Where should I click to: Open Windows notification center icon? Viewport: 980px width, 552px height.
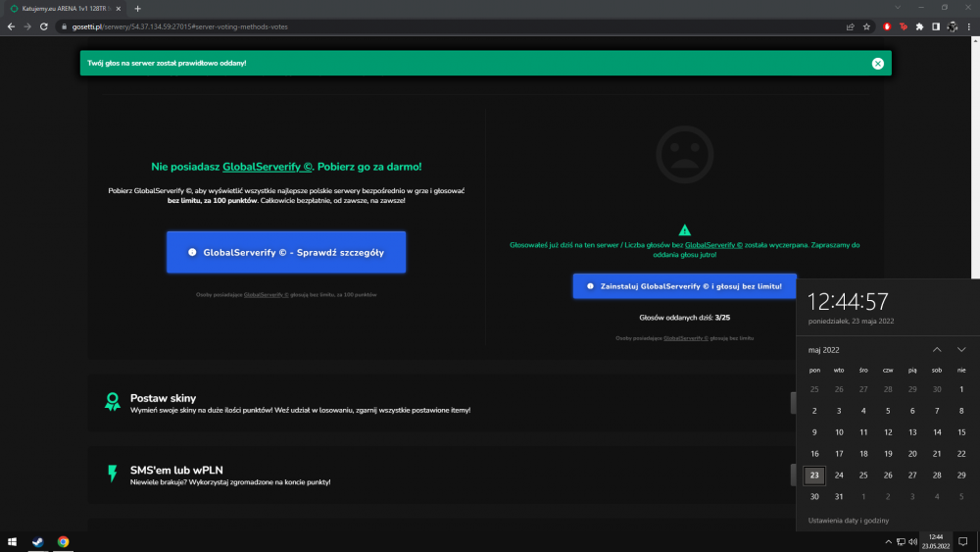point(963,541)
